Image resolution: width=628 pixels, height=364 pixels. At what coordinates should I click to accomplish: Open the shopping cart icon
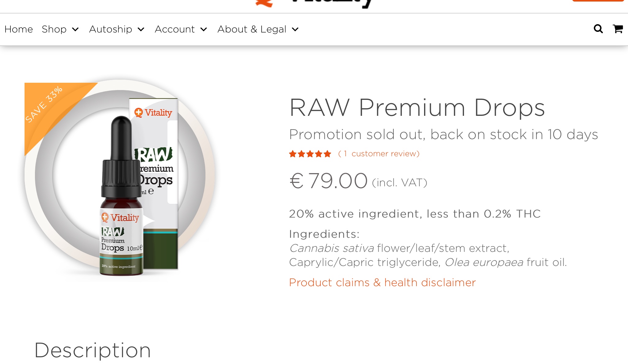pyautogui.click(x=618, y=29)
